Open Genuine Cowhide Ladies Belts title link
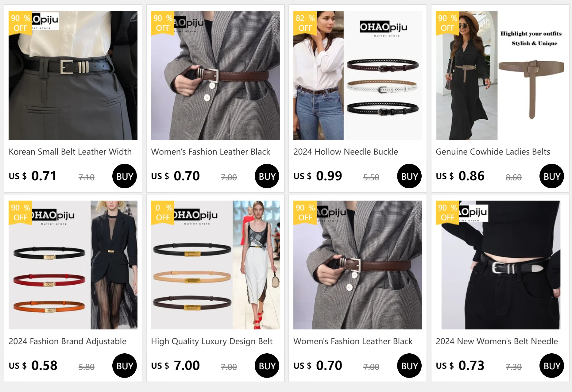The height and width of the screenshot is (392, 572). tap(493, 152)
